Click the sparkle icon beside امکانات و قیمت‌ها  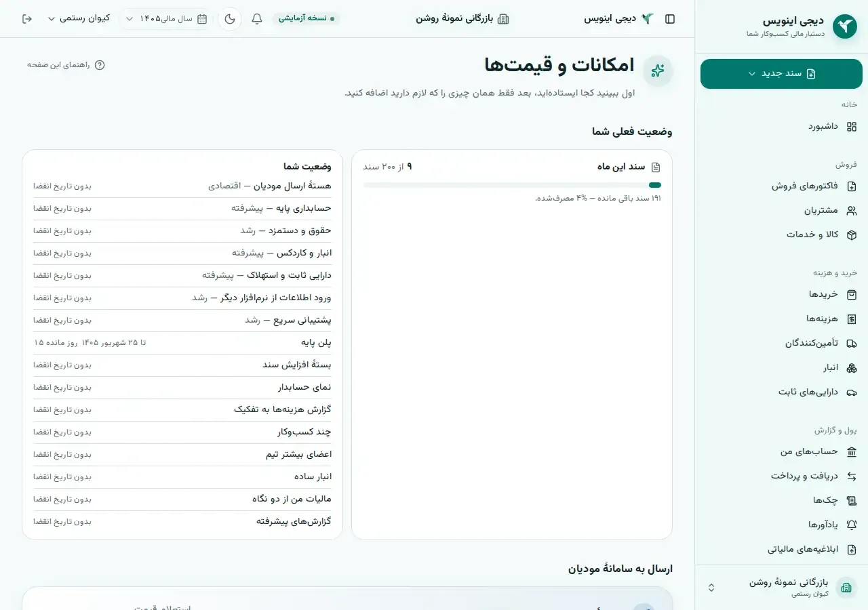[657, 70]
